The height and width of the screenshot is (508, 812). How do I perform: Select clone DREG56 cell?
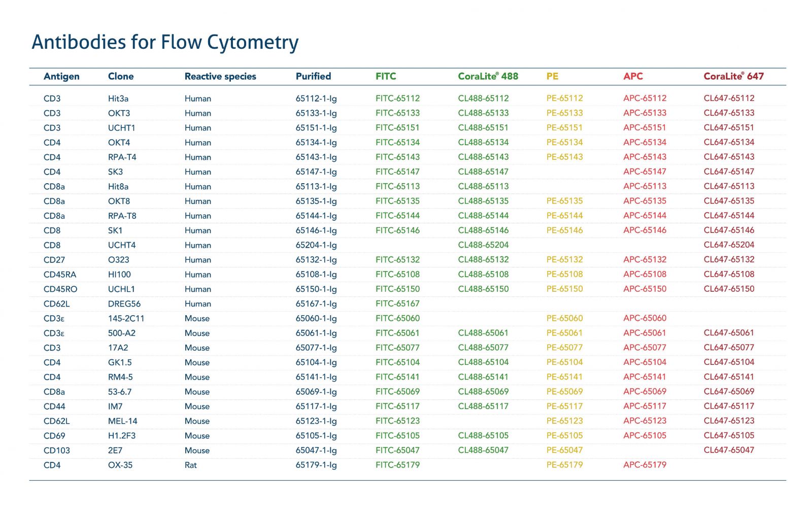click(x=124, y=304)
